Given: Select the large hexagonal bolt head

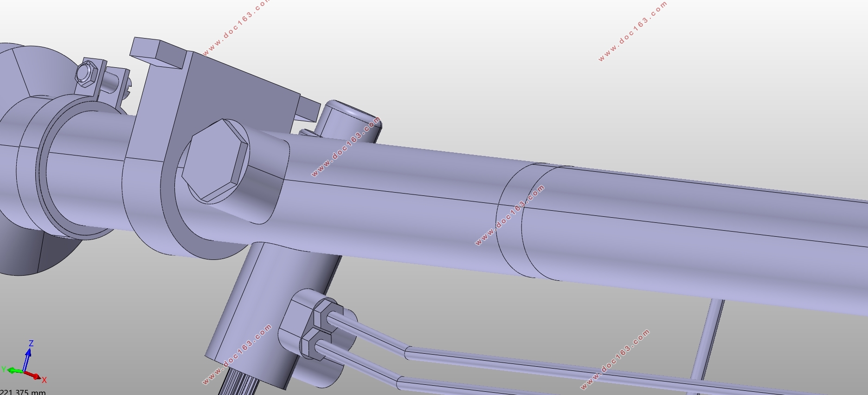Looking at the screenshot, I should [215, 161].
